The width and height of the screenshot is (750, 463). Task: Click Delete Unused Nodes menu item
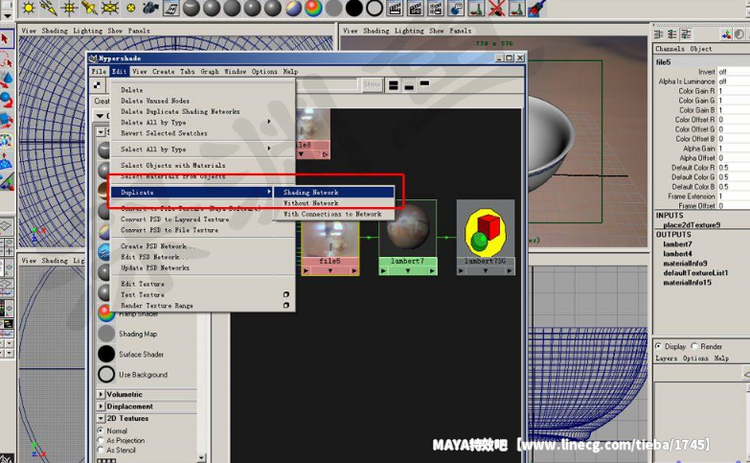(x=155, y=101)
